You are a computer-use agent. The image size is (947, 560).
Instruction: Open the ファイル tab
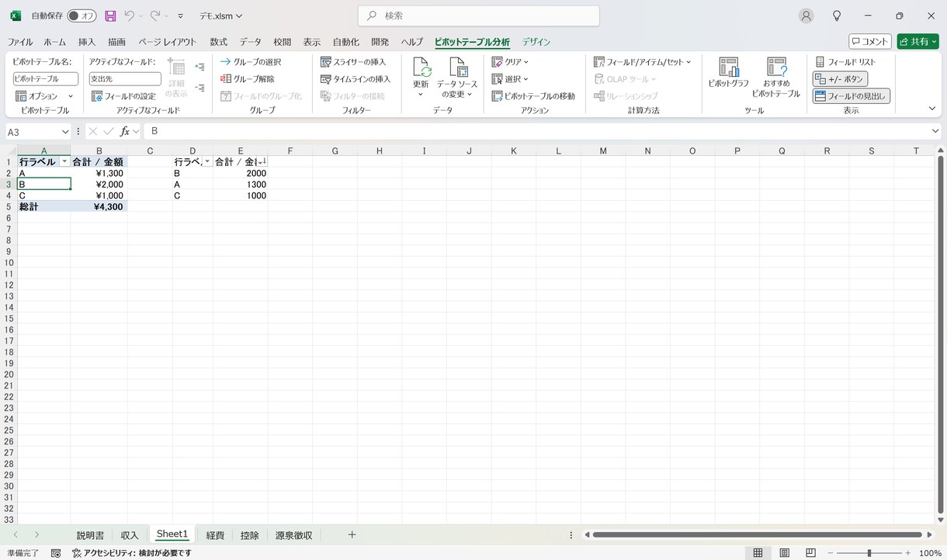20,42
